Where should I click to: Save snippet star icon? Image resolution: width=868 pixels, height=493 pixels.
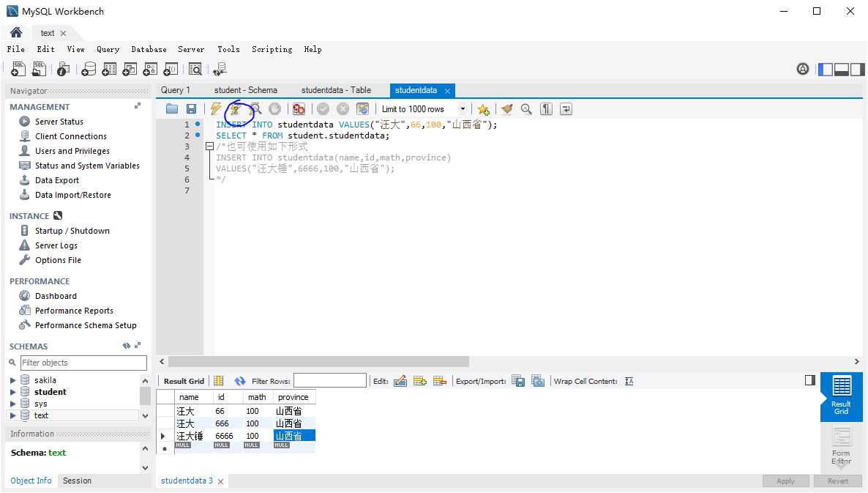point(483,109)
